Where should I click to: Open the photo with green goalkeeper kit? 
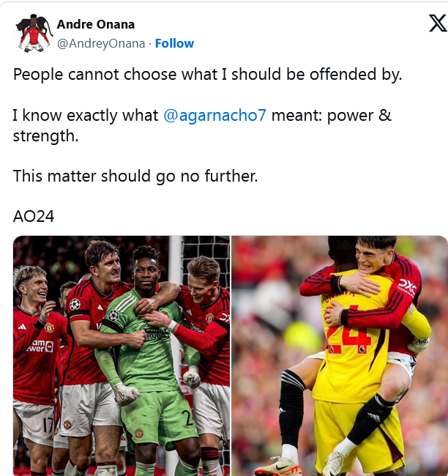pos(122,356)
